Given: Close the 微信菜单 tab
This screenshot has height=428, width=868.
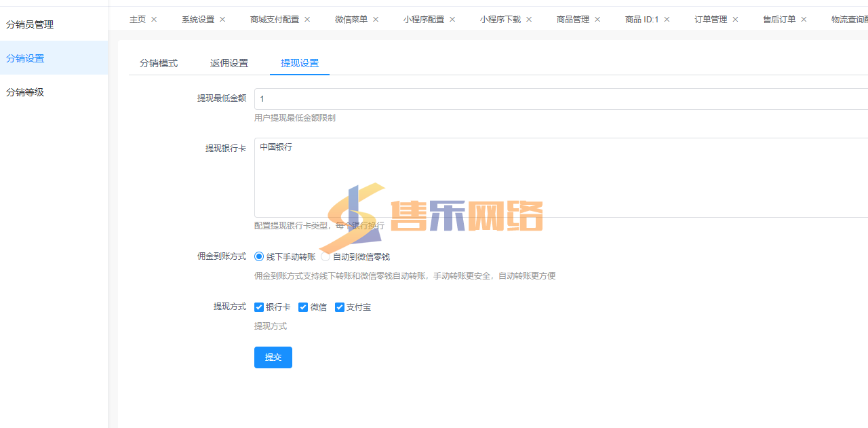Looking at the screenshot, I should 376,20.
